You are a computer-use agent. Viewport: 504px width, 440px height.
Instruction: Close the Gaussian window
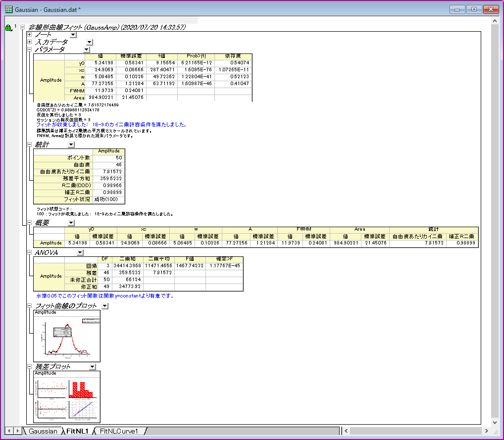coord(491,9)
